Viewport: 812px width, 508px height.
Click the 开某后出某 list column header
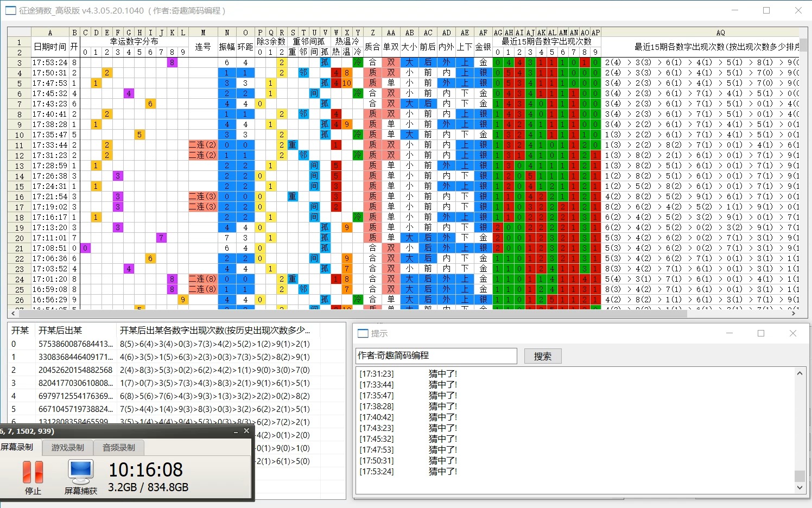(76, 330)
